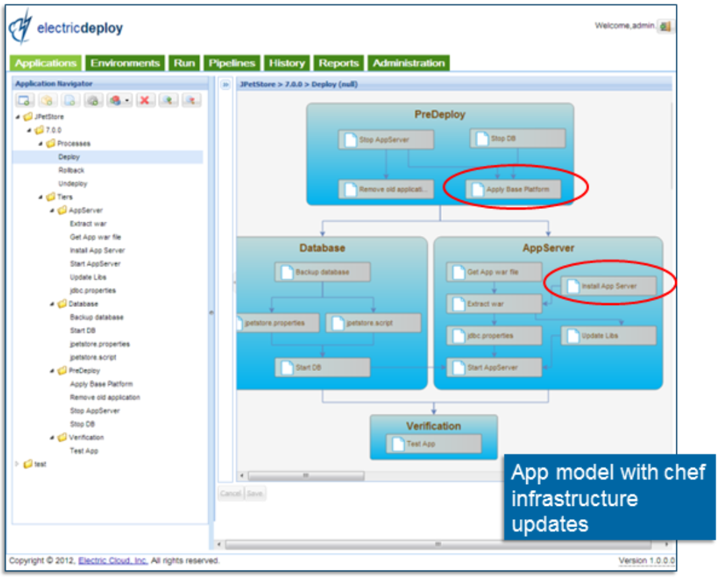
Task: Collapse the Processes tree node
Action: (41, 144)
